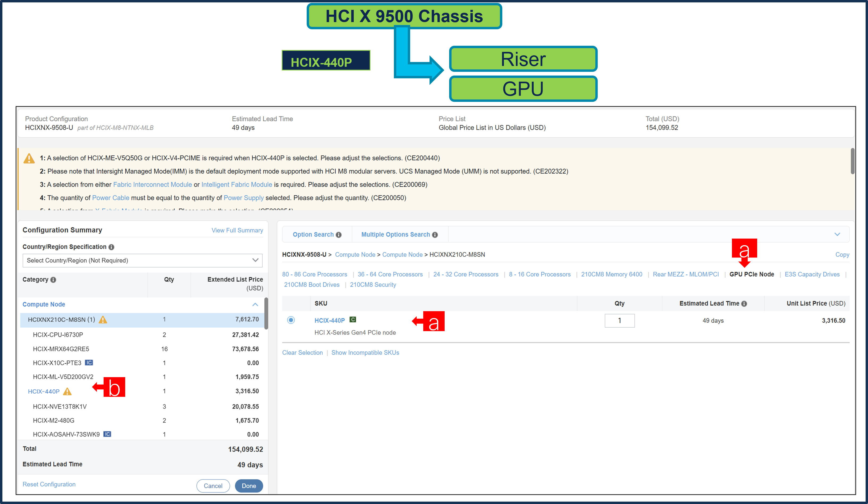This screenshot has height=504, width=868.
Task: Click the alert triangle in the notifications banner
Action: (x=29, y=158)
